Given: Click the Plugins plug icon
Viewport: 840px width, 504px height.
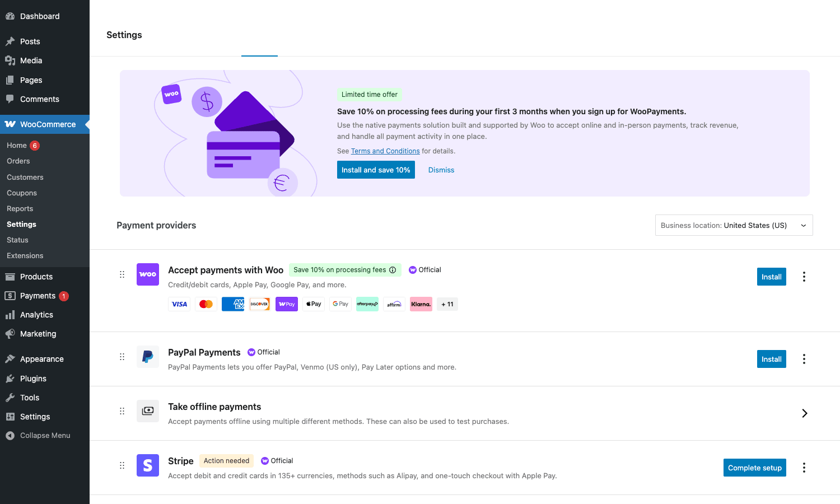Looking at the screenshot, I should point(10,379).
